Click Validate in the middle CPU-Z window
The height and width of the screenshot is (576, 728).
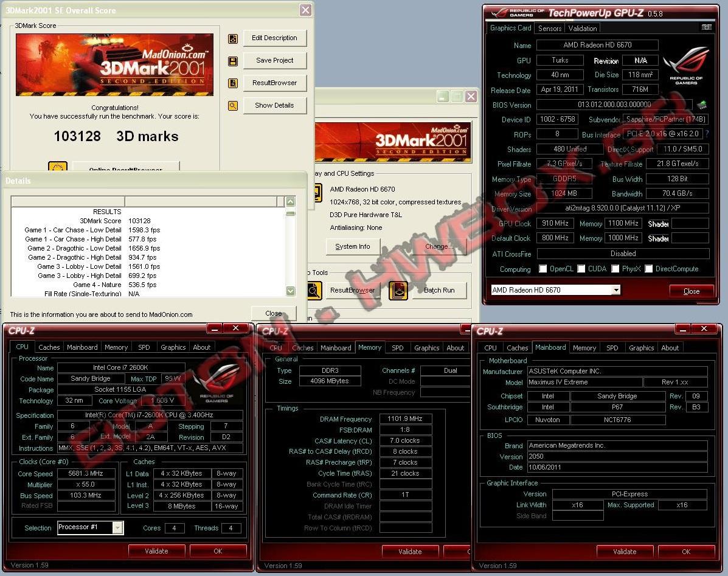click(410, 552)
